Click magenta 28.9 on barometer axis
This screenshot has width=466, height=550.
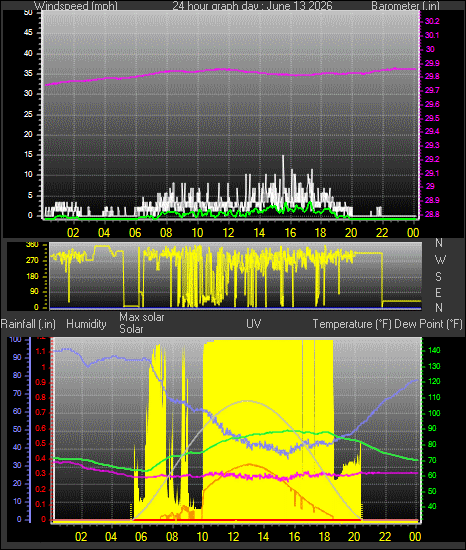tap(432, 200)
